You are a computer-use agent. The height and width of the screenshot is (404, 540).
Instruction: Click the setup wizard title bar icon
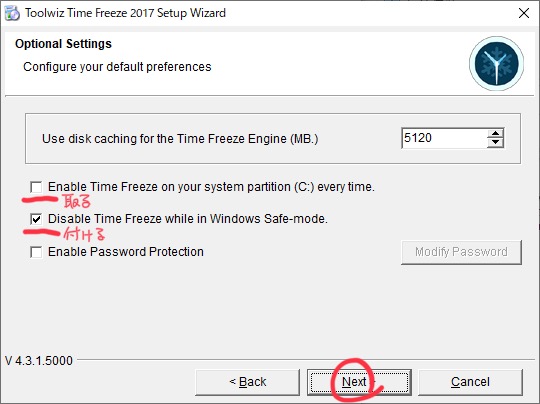click(12, 13)
